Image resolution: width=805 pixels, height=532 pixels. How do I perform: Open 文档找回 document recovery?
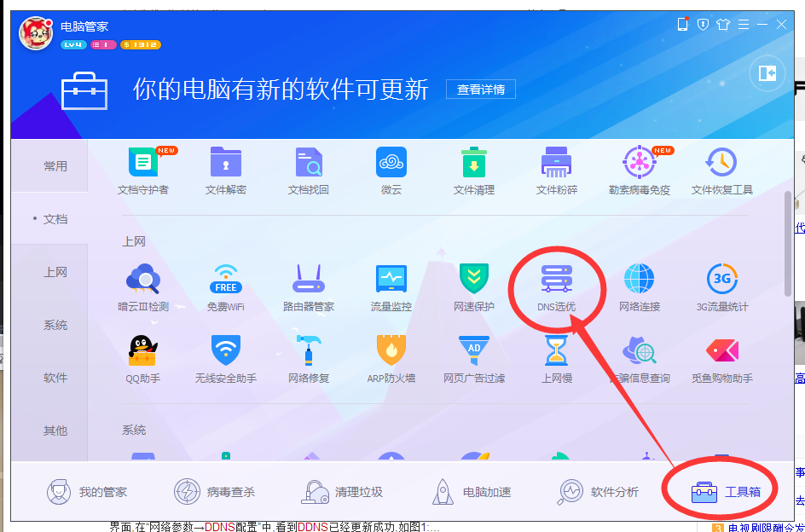point(309,171)
